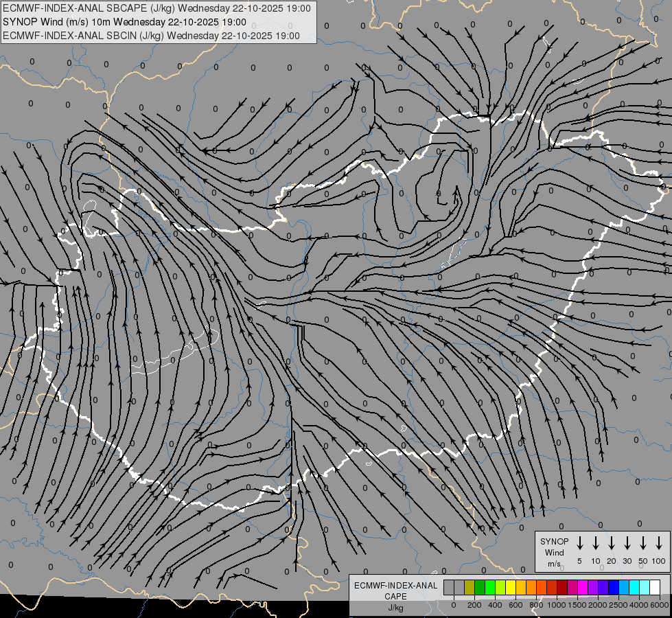Click the wind arrow above 5 m/s
Screen dimensions: 672x618
pyautogui.click(x=579, y=542)
